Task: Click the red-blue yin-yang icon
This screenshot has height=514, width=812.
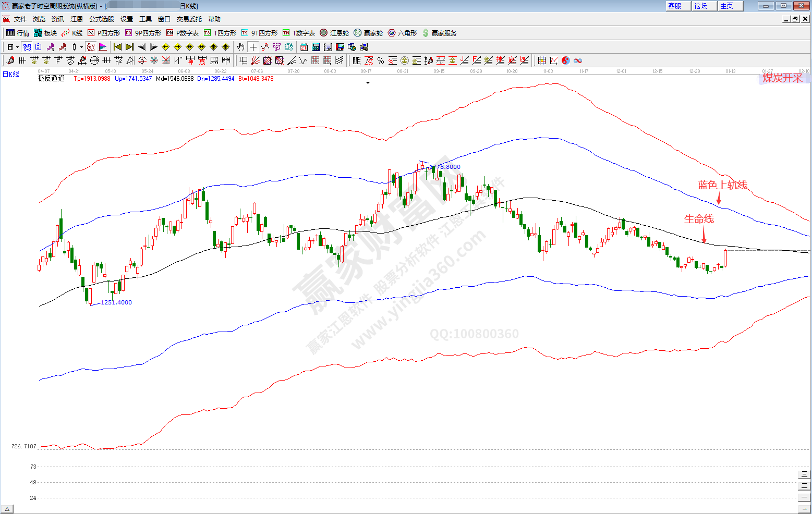Action: click(x=566, y=60)
